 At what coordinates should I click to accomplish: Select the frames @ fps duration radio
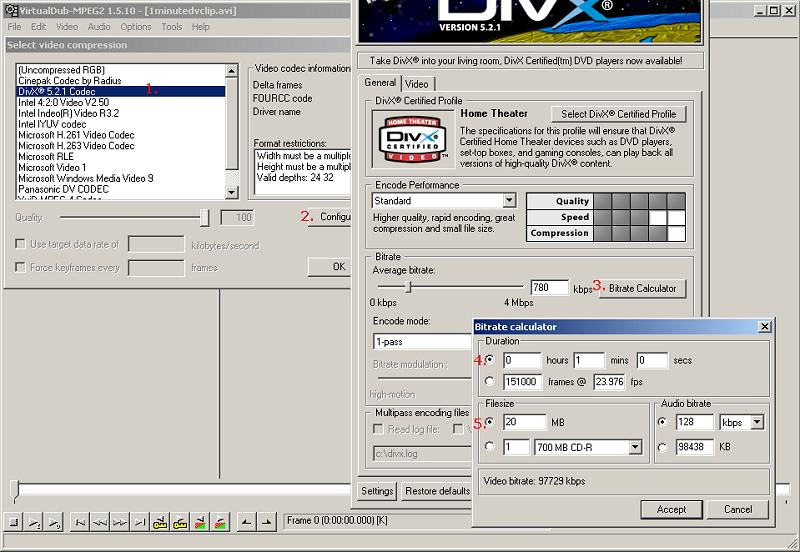[490, 381]
